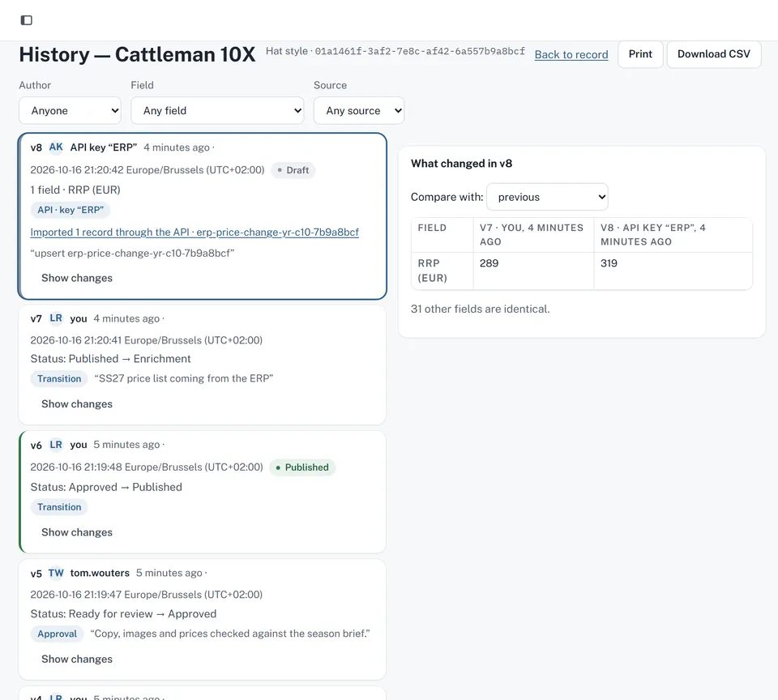Viewport: 778px width, 700px height.
Task: Click the API · key “ERP” tag
Action: [x=71, y=210]
